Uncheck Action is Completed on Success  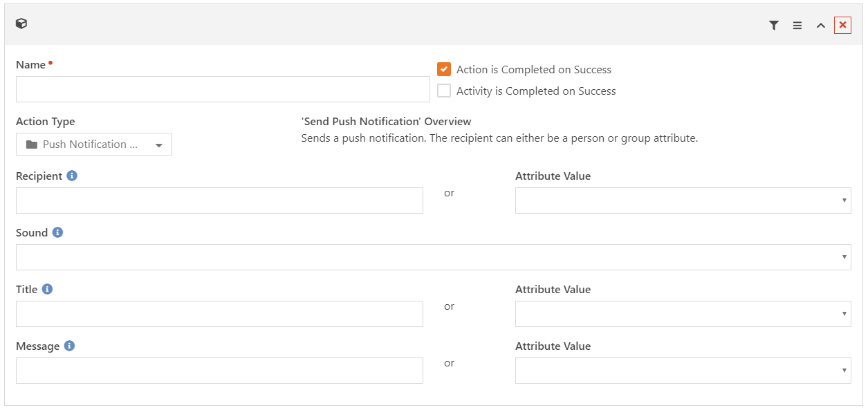[x=444, y=69]
